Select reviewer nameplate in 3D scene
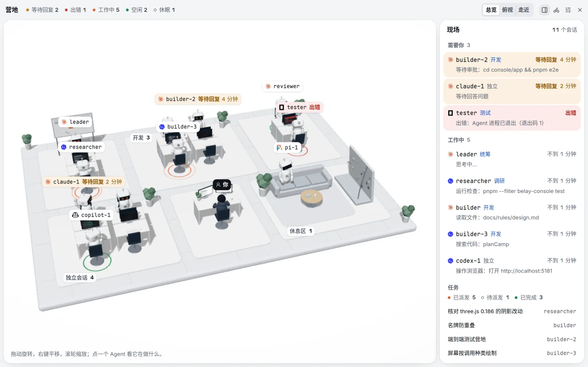Screen dimensions: 588x367 point(282,86)
